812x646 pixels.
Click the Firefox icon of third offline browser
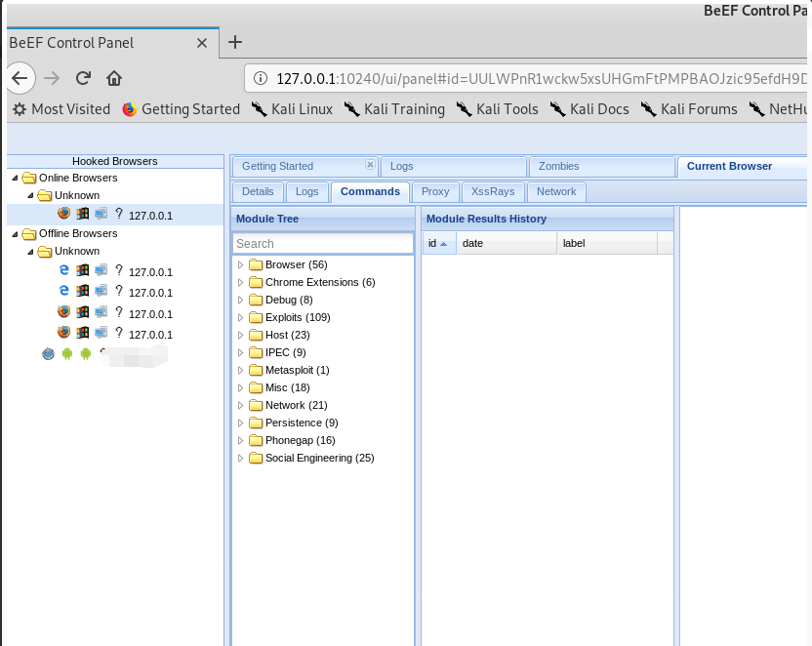[63, 311]
